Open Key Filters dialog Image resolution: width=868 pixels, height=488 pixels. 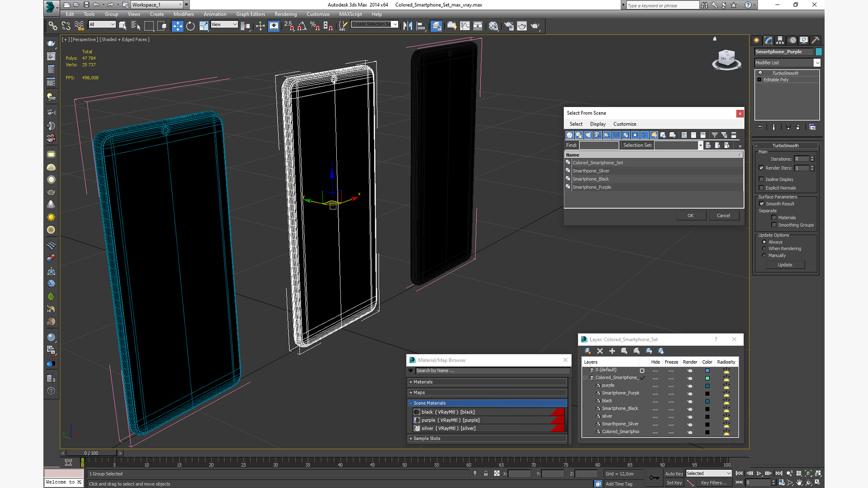click(713, 483)
